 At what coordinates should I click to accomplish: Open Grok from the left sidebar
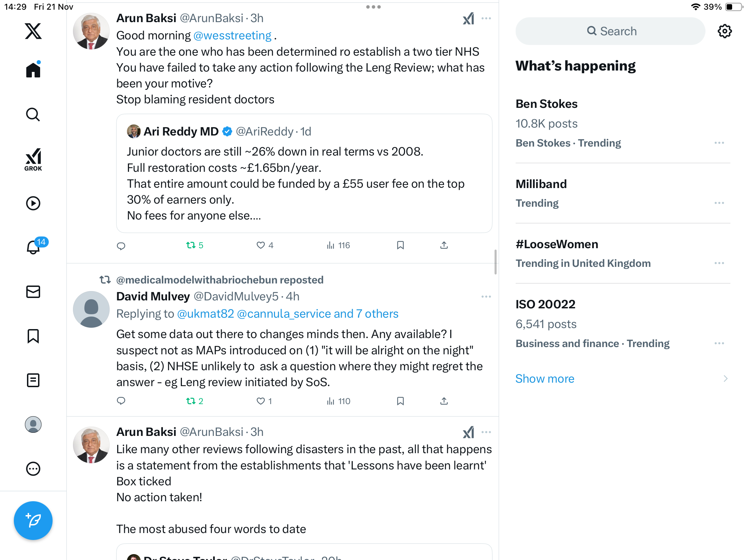point(33,159)
